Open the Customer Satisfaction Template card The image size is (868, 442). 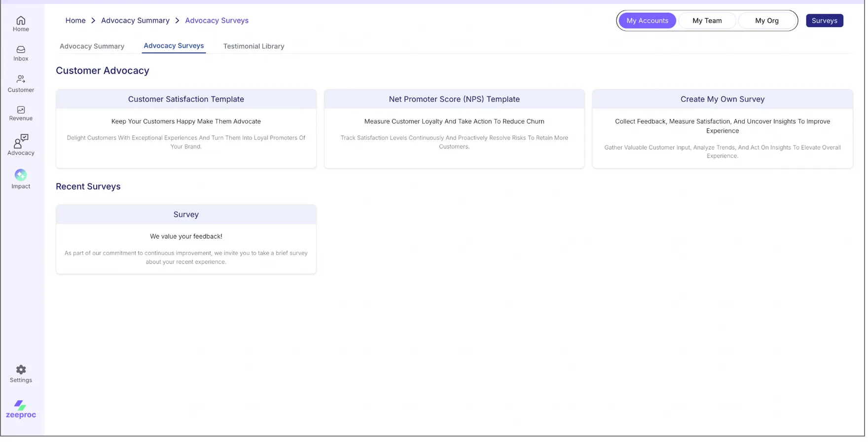(186, 128)
